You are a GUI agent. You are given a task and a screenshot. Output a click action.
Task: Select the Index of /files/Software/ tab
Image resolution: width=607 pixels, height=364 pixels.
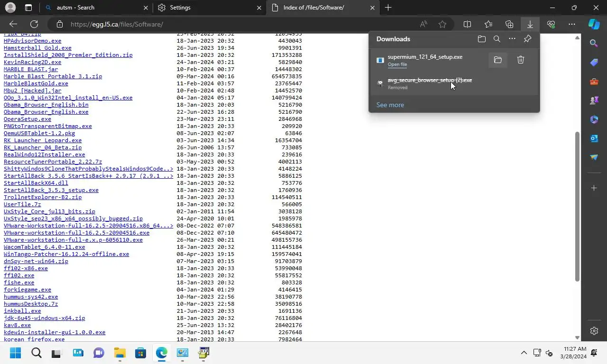point(322,8)
